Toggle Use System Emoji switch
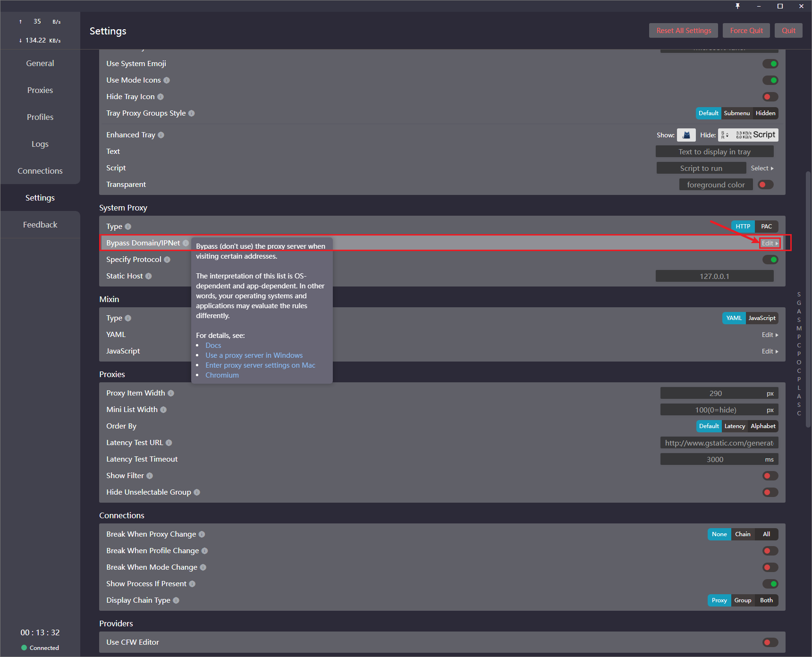This screenshot has height=657, width=812. [x=770, y=64]
